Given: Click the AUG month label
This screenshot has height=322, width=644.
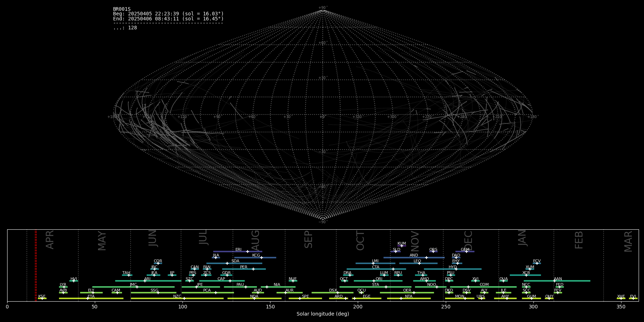Looking at the screenshot, I should (x=255, y=240).
